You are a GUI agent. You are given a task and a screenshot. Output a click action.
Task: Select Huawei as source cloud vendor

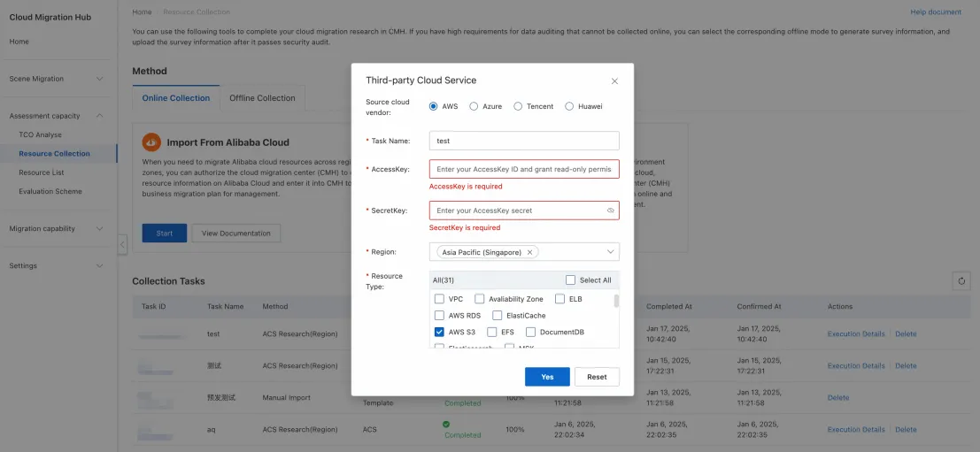(x=569, y=107)
